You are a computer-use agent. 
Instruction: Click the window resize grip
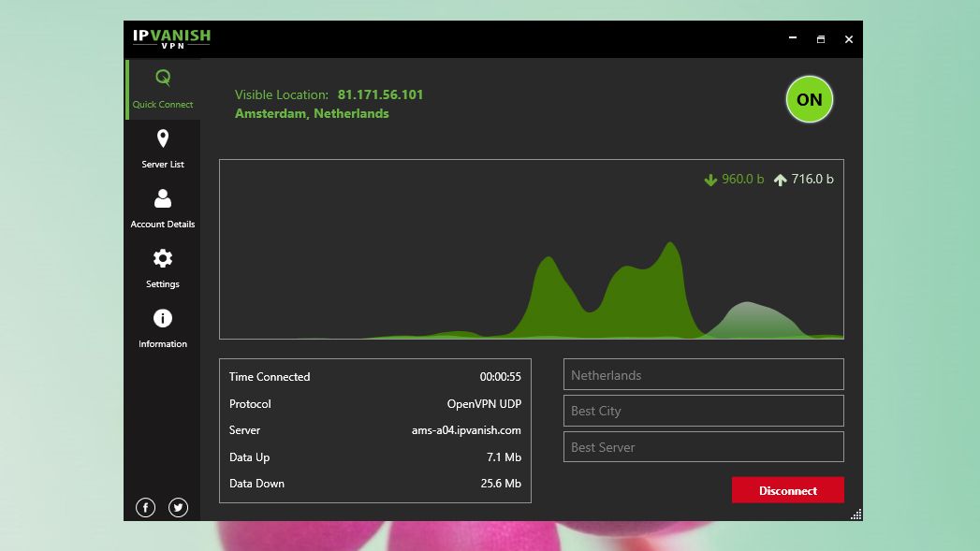click(x=856, y=515)
